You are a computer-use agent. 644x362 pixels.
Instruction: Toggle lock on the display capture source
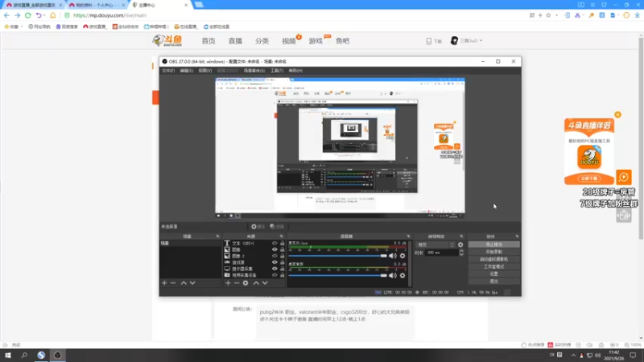click(283, 269)
